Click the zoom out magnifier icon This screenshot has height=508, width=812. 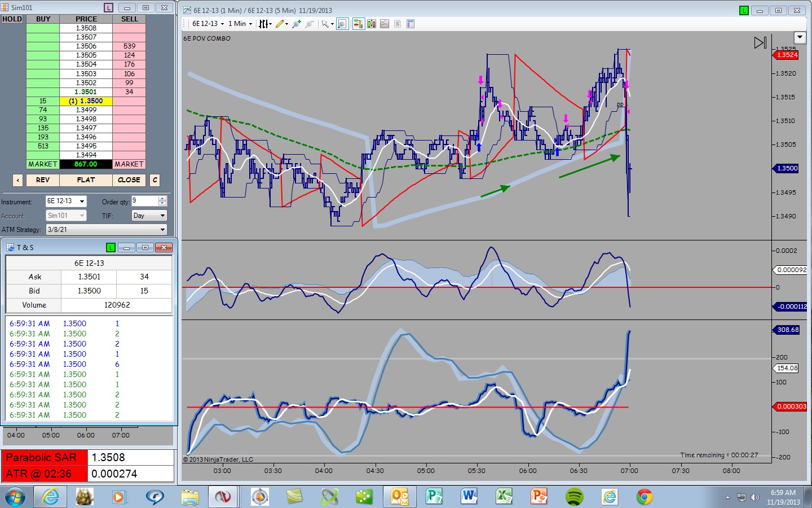point(310,24)
